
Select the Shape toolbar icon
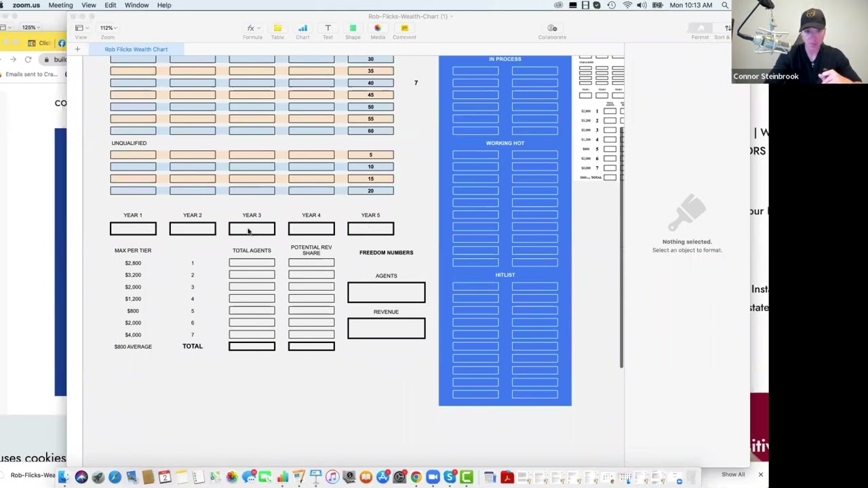[353, 29]
